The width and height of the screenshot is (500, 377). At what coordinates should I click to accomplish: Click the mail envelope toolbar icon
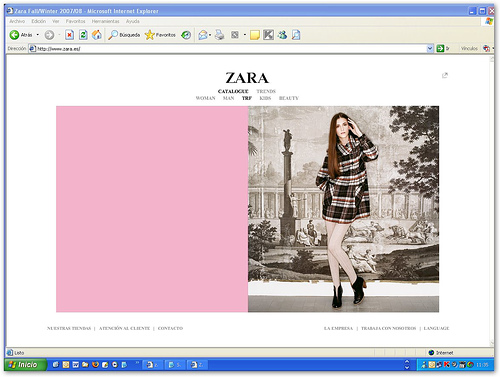coord(202,35)
